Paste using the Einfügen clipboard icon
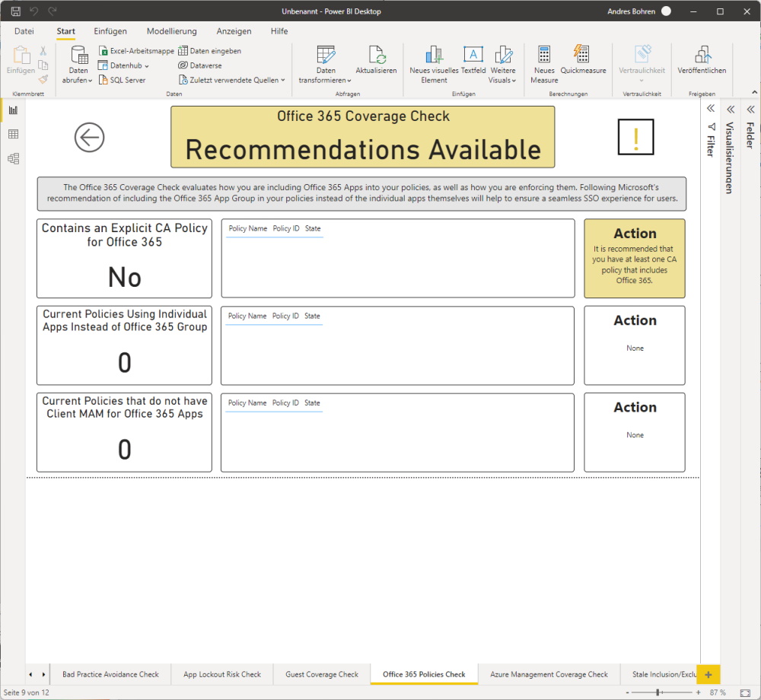The image size is (761, 700). (21, 61)
